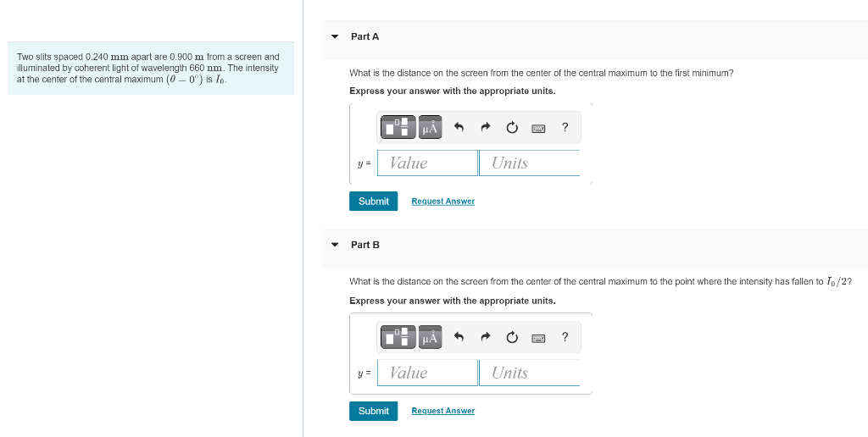Redo edit in Part A toolbar
The image size is (868, 437).
tap(485, 128)
